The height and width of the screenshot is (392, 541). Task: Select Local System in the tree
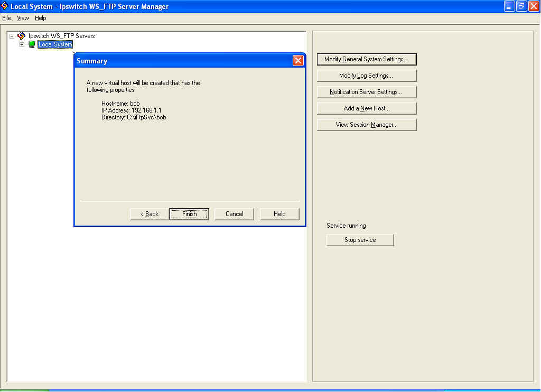(55, 44)
